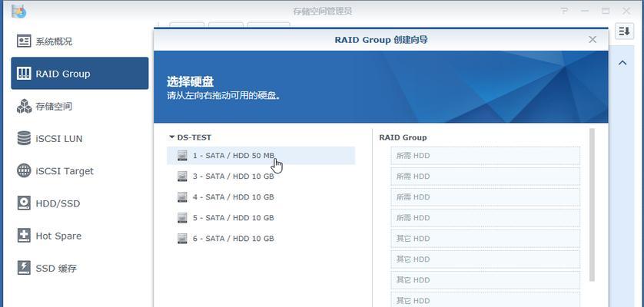
Task: Click the 系统概况 sidebar icon
Action: click(24, 41)
